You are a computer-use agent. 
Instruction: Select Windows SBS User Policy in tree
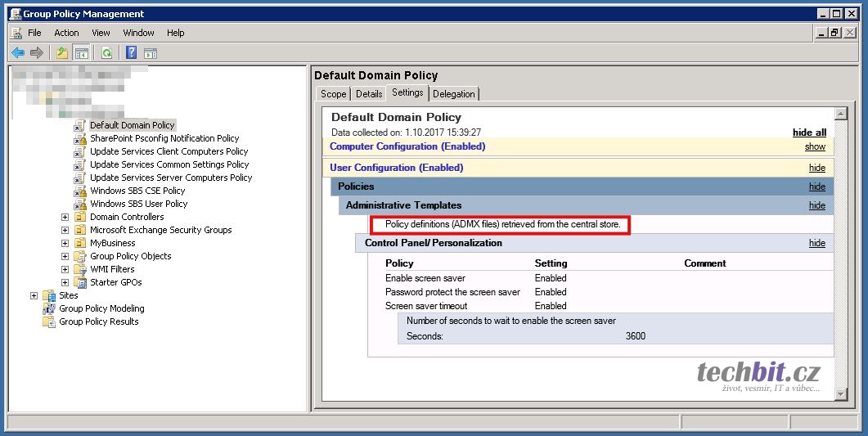[138, 204]
